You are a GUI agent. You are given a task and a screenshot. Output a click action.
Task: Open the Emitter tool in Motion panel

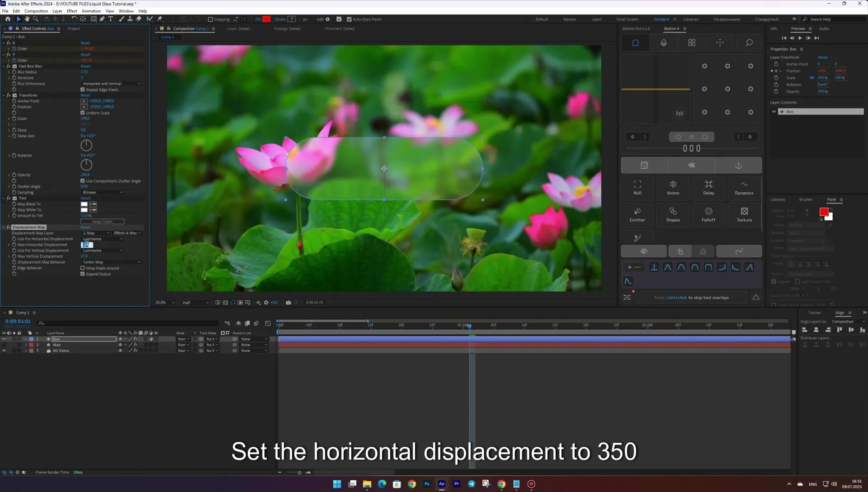tap(637, 214)
